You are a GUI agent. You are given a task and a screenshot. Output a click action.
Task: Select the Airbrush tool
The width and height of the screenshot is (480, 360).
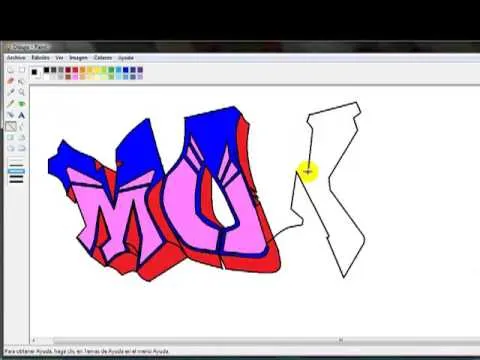click(x=11, y=115)
